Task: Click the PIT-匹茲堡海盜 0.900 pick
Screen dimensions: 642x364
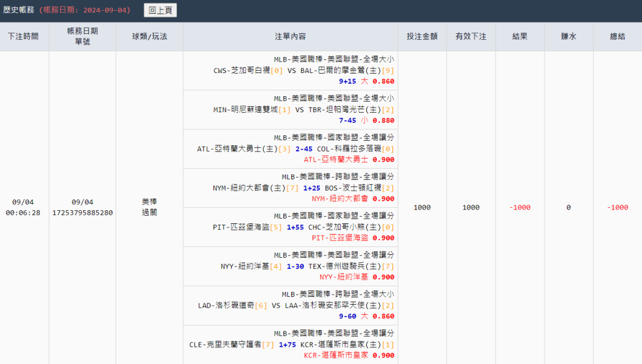Action: [x=353, y=238]
